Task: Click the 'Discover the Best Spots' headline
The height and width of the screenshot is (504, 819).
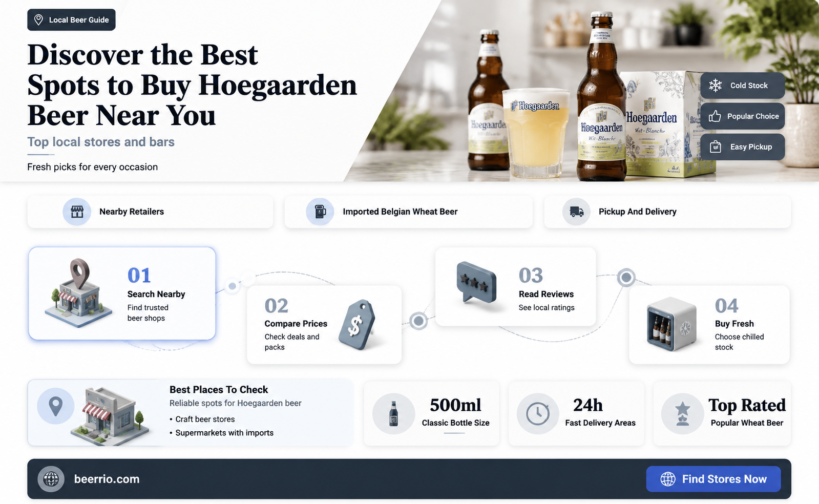Action: click(192, 85)
